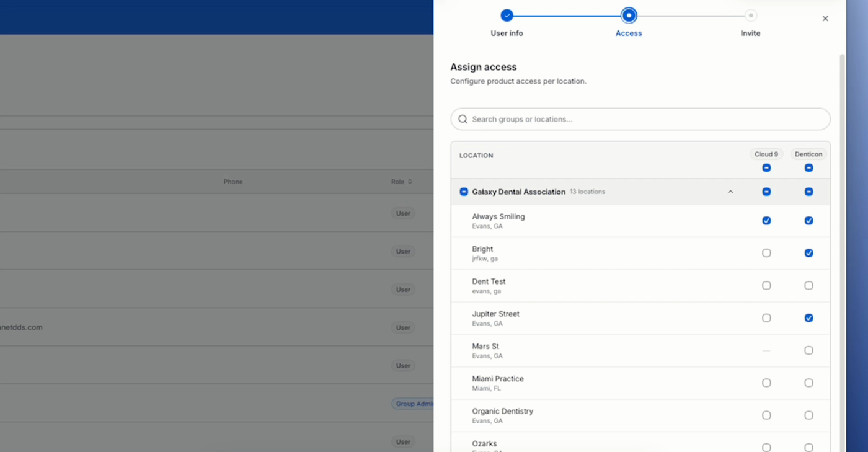Uncheck Denticon for Jupiter Street
The height and width of the screenshot is (452, 868).
(808, 318)
